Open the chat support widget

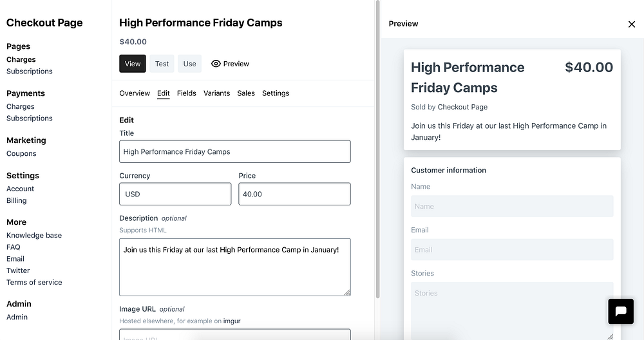click(x=621, y=311)
